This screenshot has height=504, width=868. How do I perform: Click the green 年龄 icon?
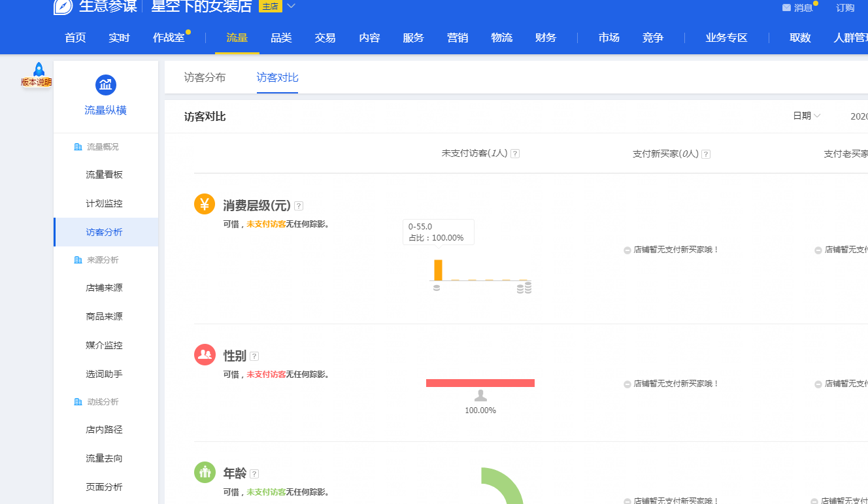(205, 472)
